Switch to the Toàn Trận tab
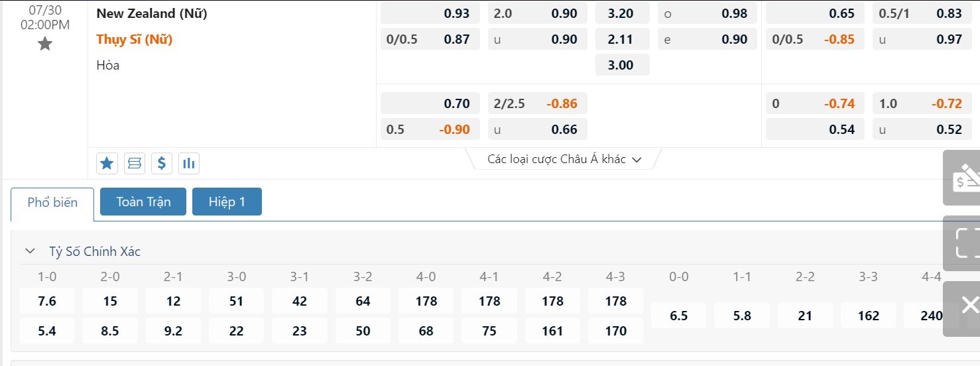Viewport: 980px width, 366px height. point(143,202)
